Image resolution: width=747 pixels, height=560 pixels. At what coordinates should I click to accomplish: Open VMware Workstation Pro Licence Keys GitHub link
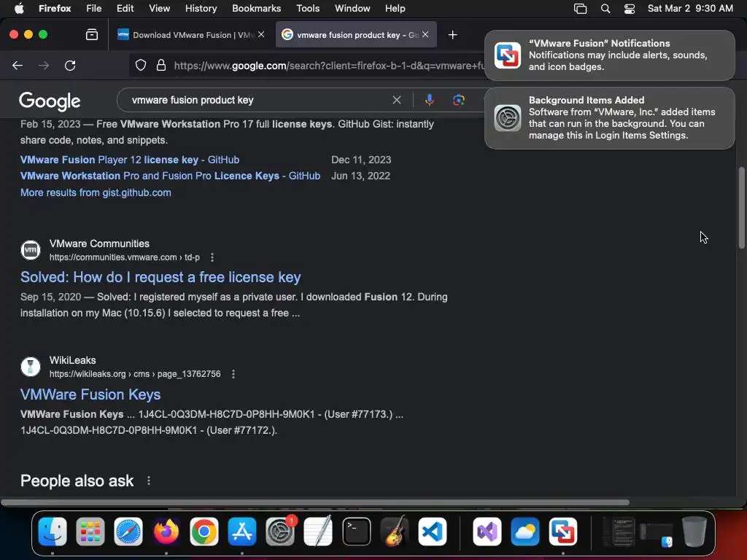(x=170, y=176)
